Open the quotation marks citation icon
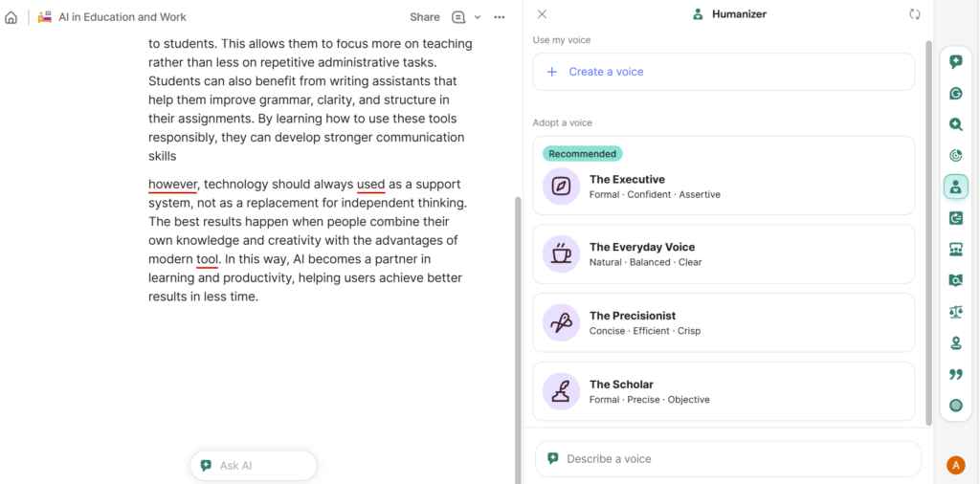Viewport: 980px width, 484px height. coord(955,374)
